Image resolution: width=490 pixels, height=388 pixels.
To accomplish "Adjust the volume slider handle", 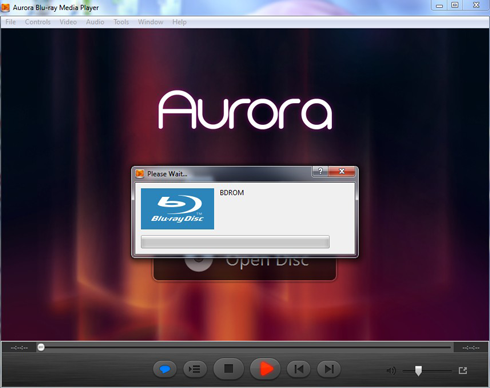I will (x=418, y=370).
